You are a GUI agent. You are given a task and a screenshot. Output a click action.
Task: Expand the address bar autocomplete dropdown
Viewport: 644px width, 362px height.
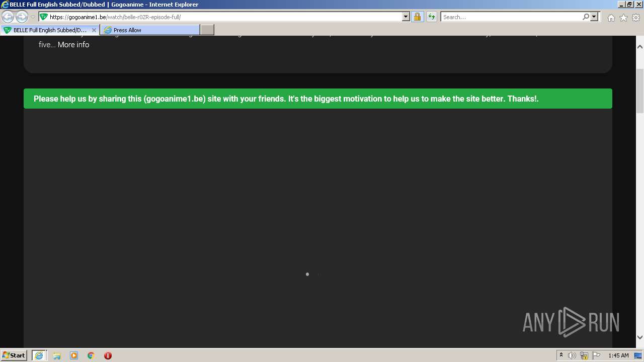coord(406,17)
